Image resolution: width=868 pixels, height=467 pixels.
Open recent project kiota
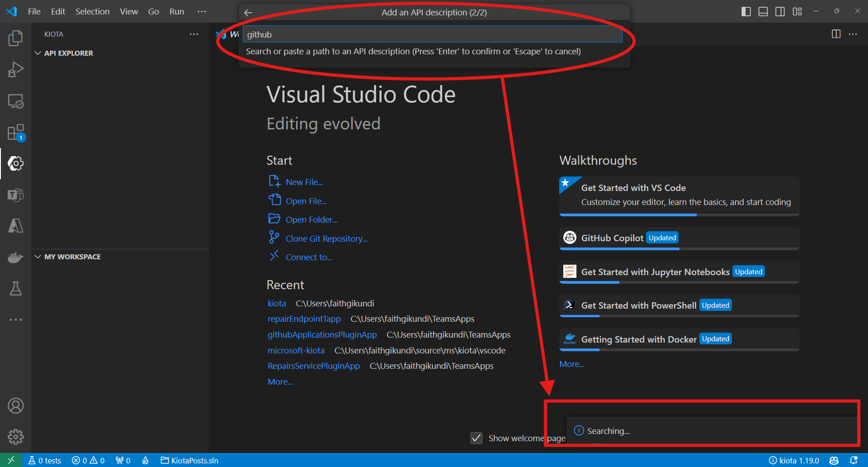277,303
